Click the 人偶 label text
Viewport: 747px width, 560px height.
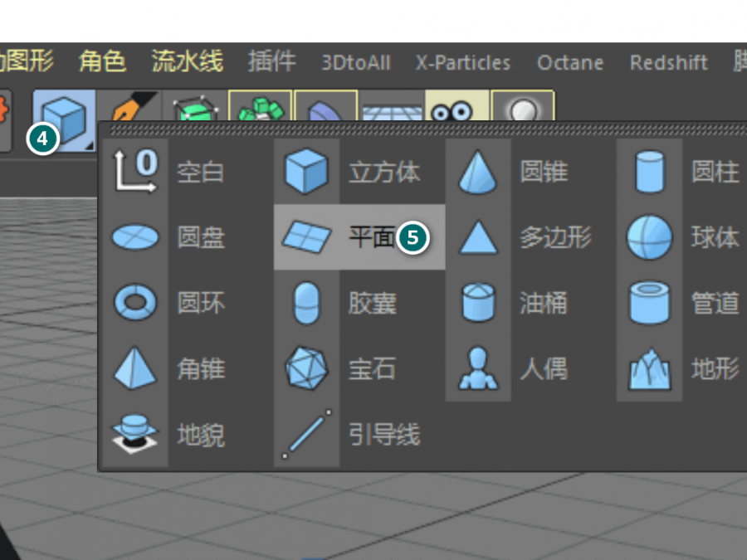(544, 368)
